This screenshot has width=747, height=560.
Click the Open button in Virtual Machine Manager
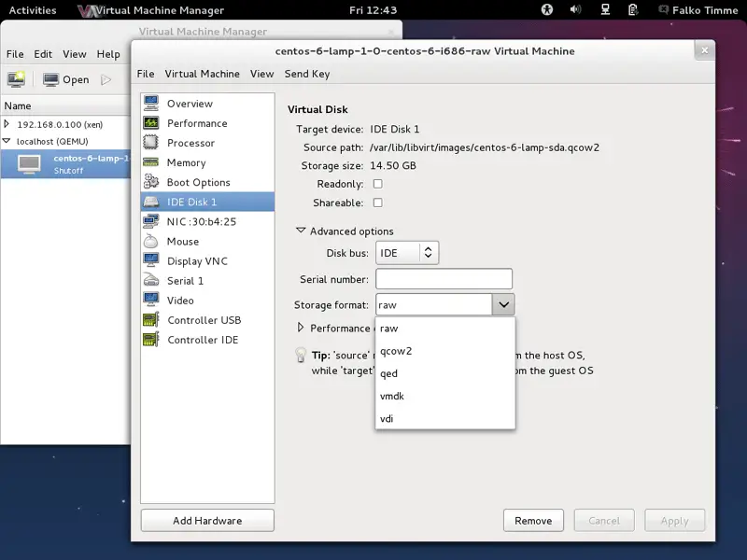point(66,79)
